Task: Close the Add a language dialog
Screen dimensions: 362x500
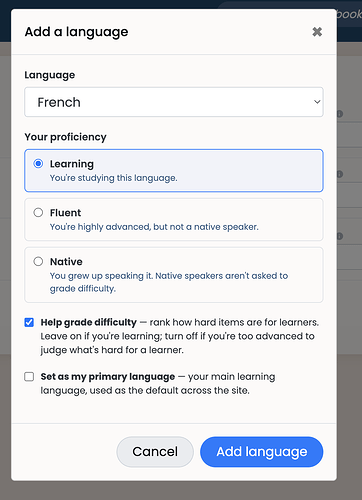Action: [x=317, y=32]
